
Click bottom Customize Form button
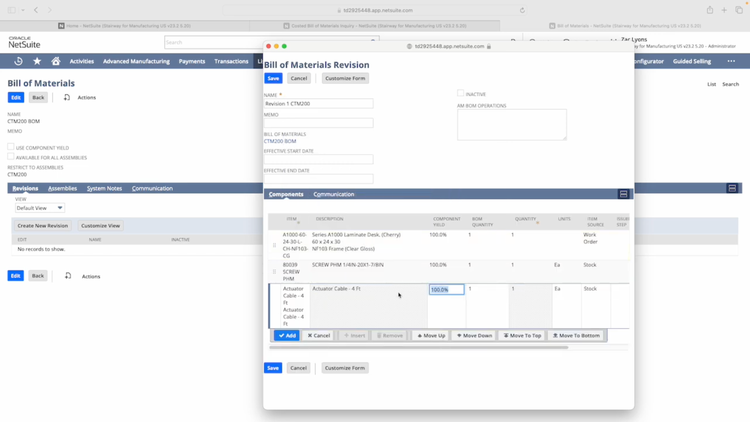(x=345, y=368)
